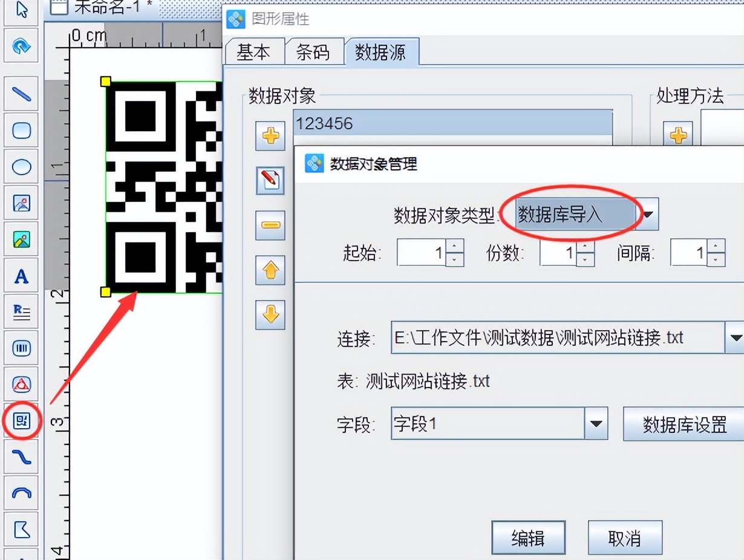Remove the data object with minus icon
This screenshot has width=744, height=560.
coord(270,225)
